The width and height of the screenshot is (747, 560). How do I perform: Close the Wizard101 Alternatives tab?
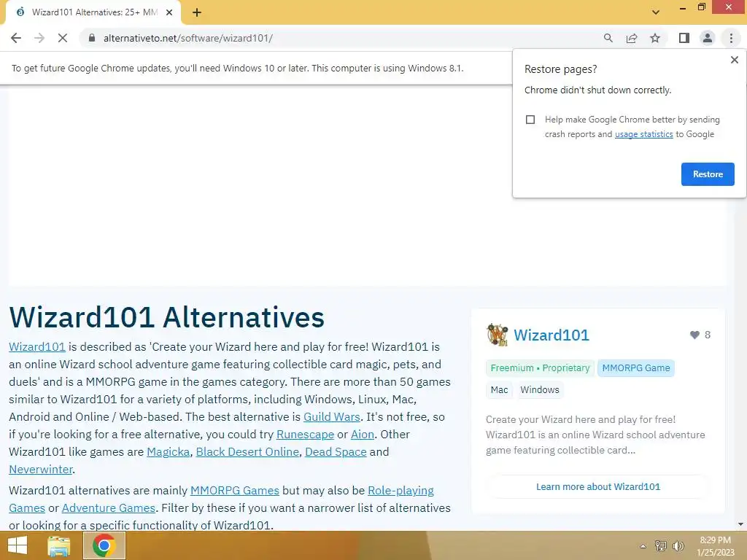[169, 12]
